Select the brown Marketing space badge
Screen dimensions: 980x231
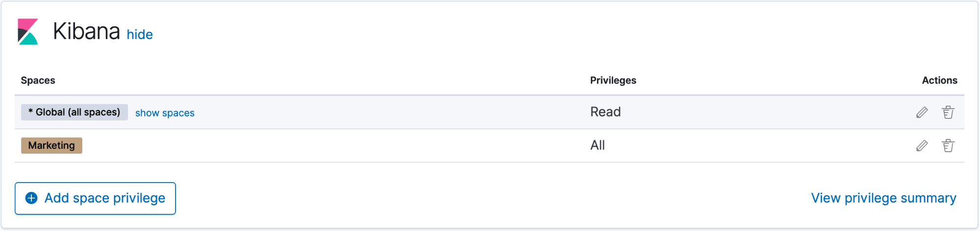coord(51,145)
